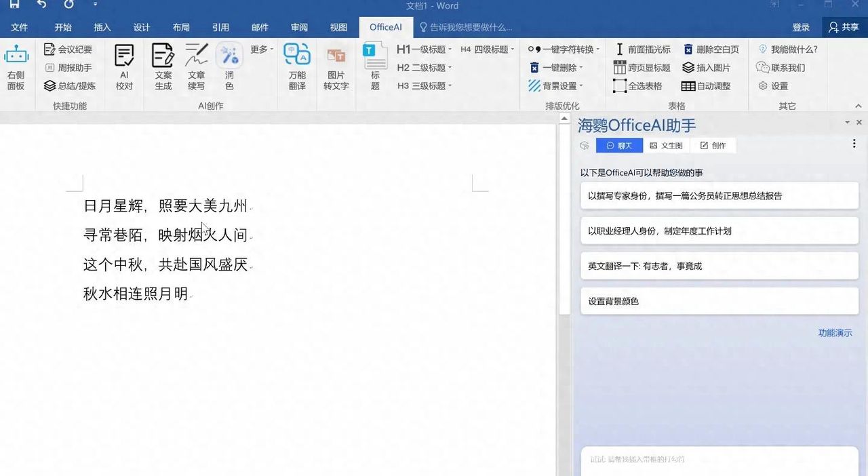The image size is (868, 476).
Task: Click the undo arrow in title bar
Action: coord(42,5)
